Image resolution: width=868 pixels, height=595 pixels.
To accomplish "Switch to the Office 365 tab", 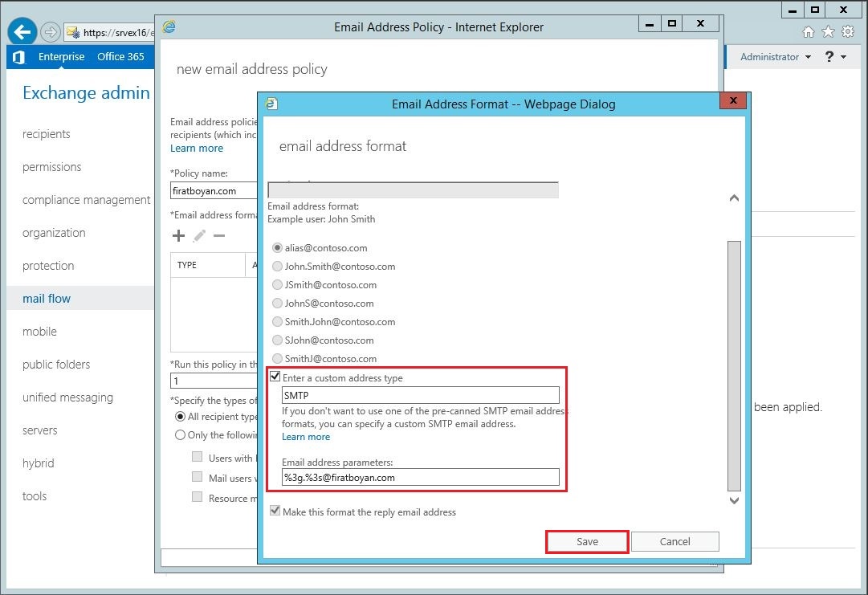I will point(120,57).
